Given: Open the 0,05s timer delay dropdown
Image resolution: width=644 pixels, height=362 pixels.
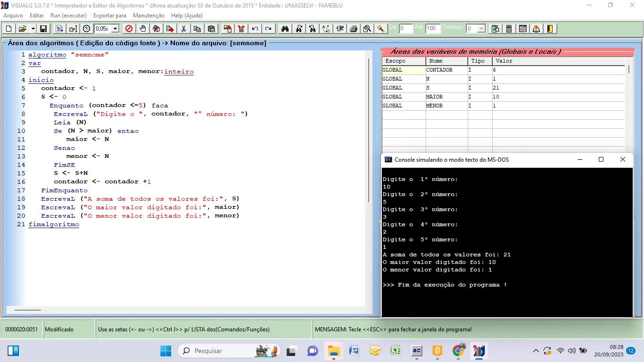Looking at the screenshot, I should tap(115, 29).
